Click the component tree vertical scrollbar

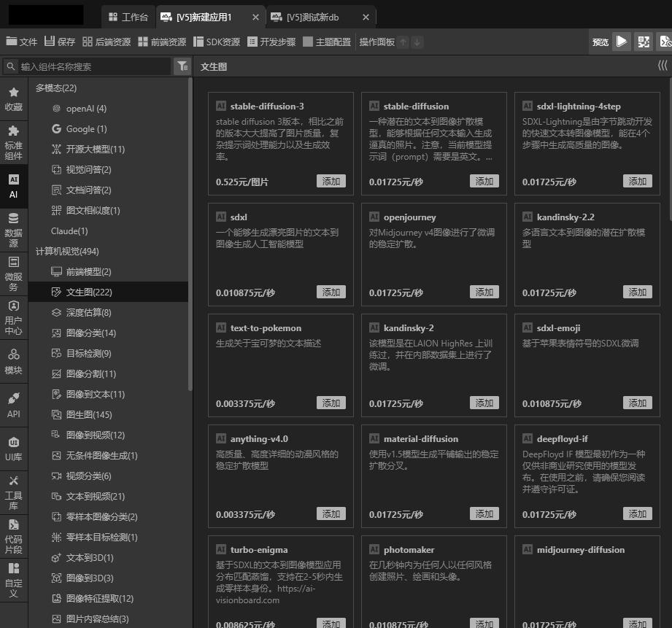point(190,234)
